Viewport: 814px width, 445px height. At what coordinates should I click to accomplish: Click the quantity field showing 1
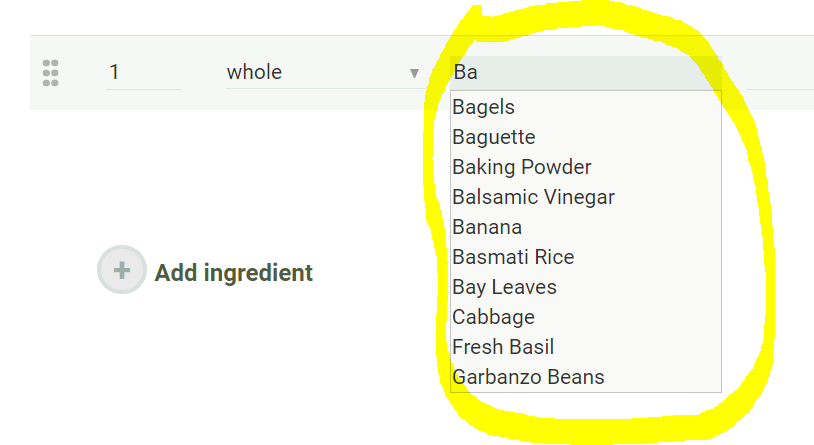143,73
